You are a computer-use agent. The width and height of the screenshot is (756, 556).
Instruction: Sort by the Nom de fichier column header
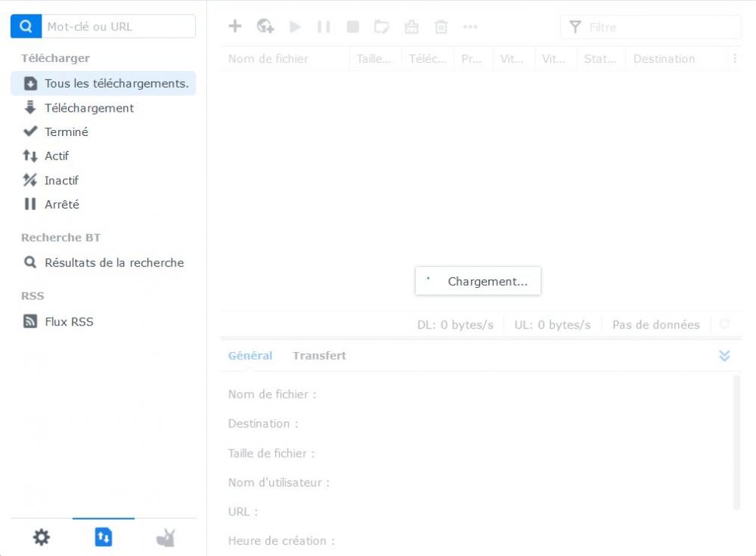pos(284,59)
